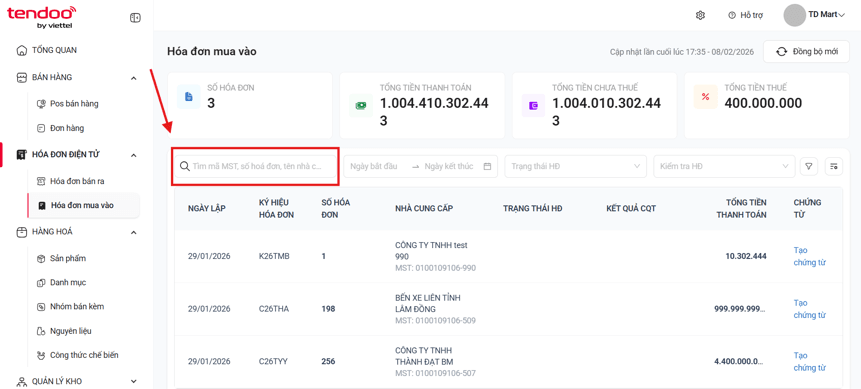Click the Ngày lập column header

206,208
